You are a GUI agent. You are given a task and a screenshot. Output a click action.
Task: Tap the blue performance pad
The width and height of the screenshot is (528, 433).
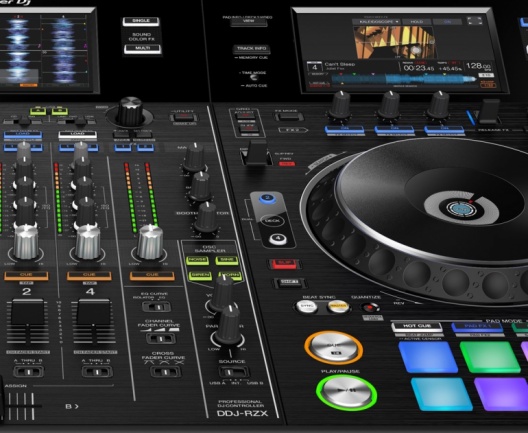coord(428,357)
